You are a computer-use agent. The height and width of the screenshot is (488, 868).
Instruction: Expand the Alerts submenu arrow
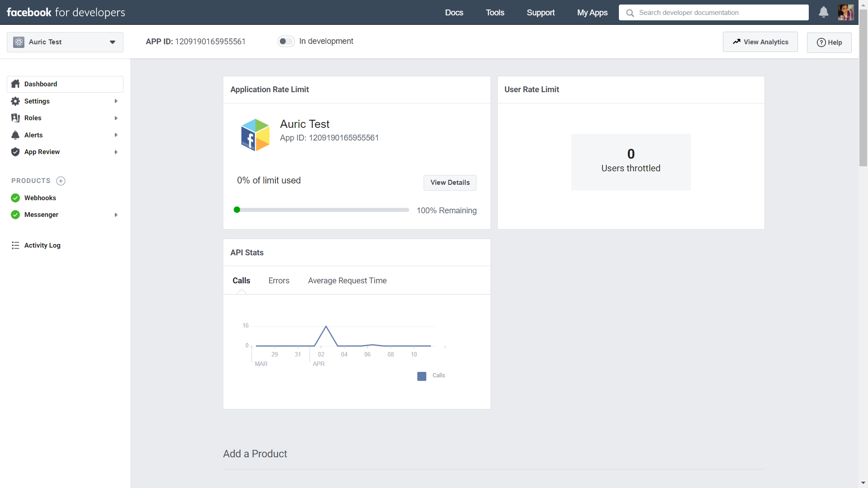(x=116, y=135)
